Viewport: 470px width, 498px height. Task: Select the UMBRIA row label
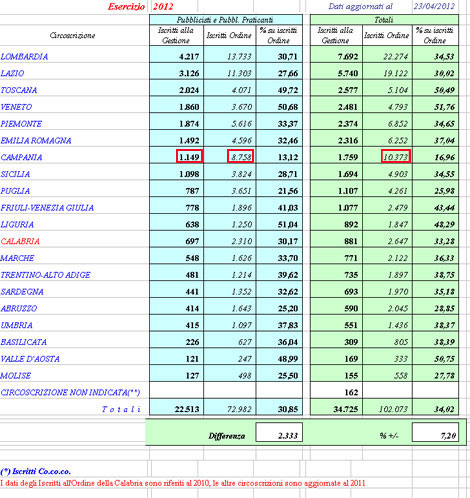(x=17, y=325)
